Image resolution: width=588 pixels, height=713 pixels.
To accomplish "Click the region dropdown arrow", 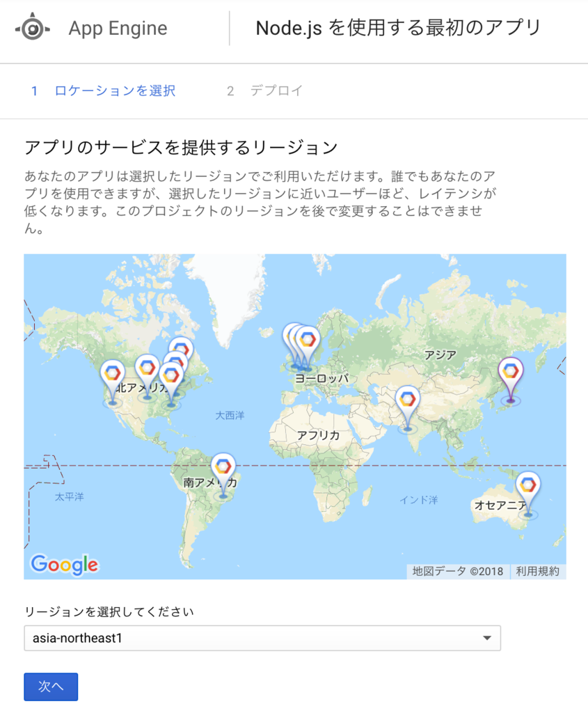I will tap(486, 638).
